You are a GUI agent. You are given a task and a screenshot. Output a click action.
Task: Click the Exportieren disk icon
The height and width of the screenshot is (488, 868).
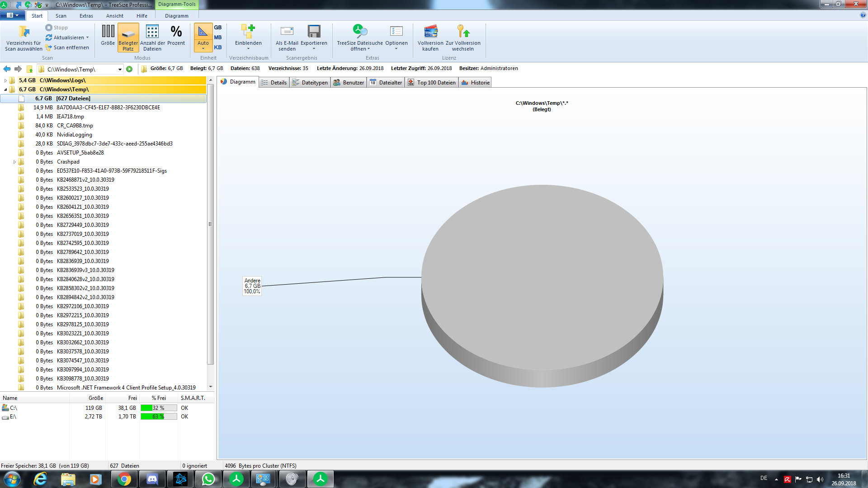[314, 32]
